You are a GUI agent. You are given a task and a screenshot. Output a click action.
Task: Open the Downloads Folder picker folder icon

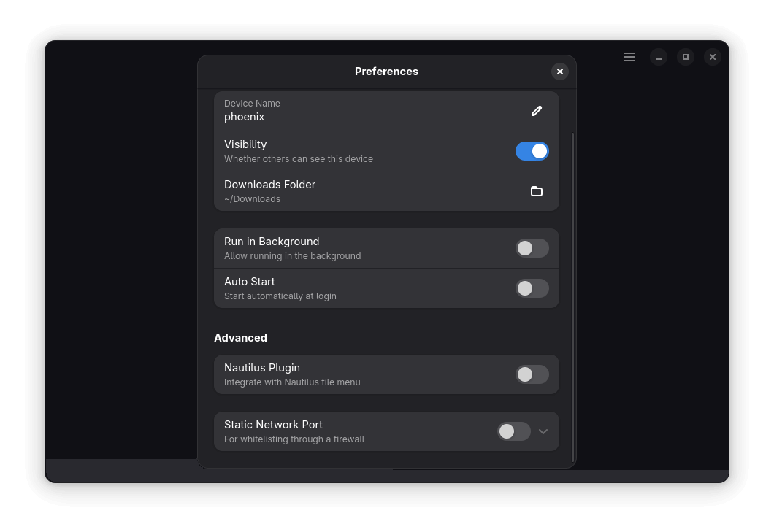[x=537, y=191]
